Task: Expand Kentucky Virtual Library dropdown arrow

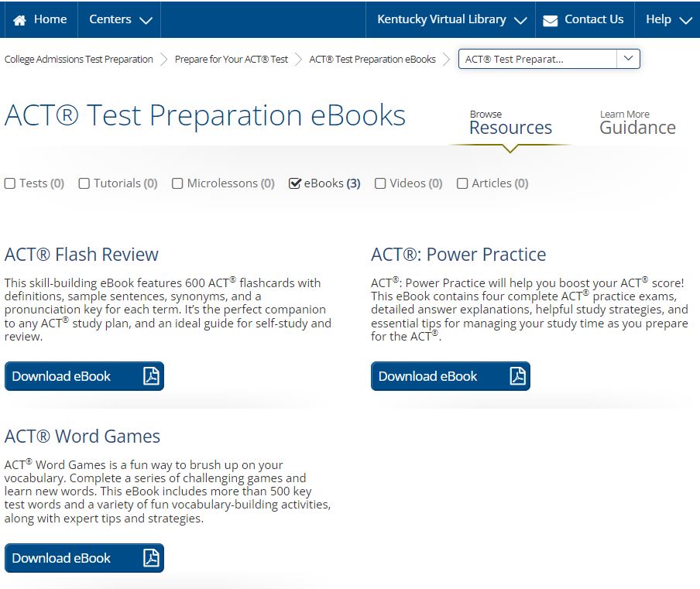Action: 520,21
